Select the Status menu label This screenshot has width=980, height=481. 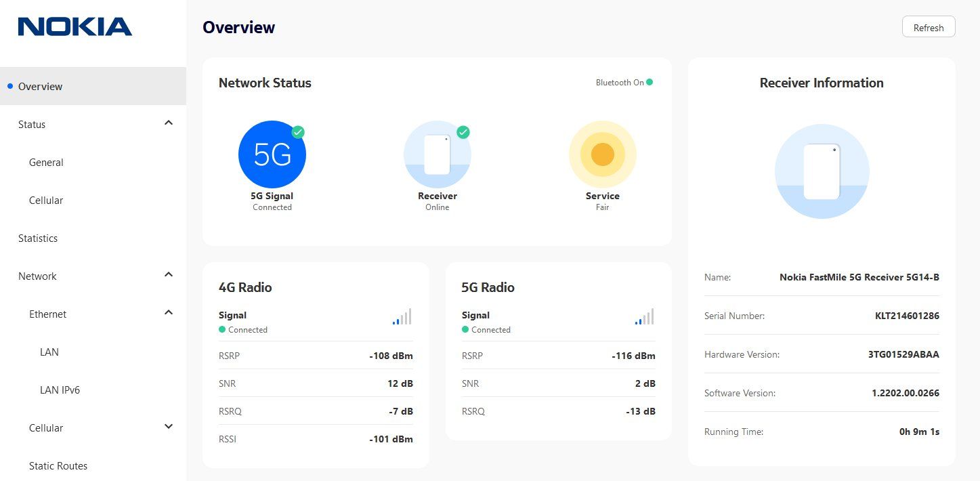click(x=32, y=125)
